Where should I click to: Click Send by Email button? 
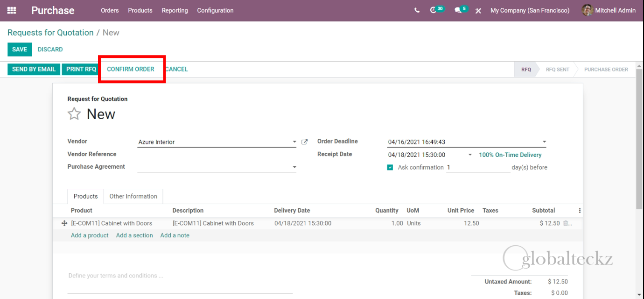click(x=34, y=69)
